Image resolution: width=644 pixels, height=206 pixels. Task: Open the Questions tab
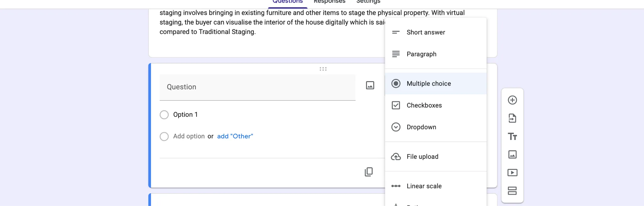coord(287,2)
